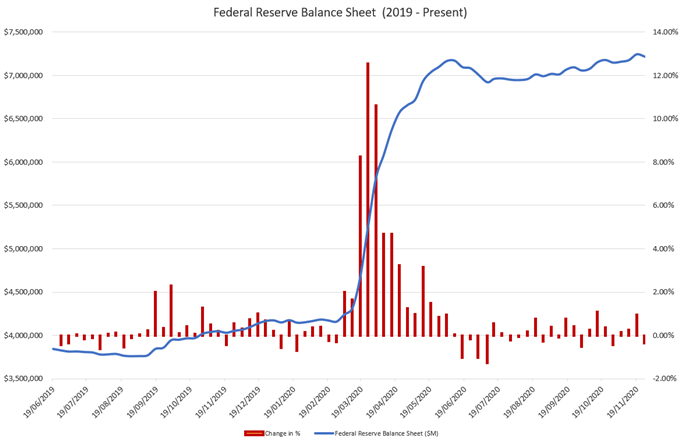Click the $3,500,000 left axis label
680x443 pixels.
(23, 378)
